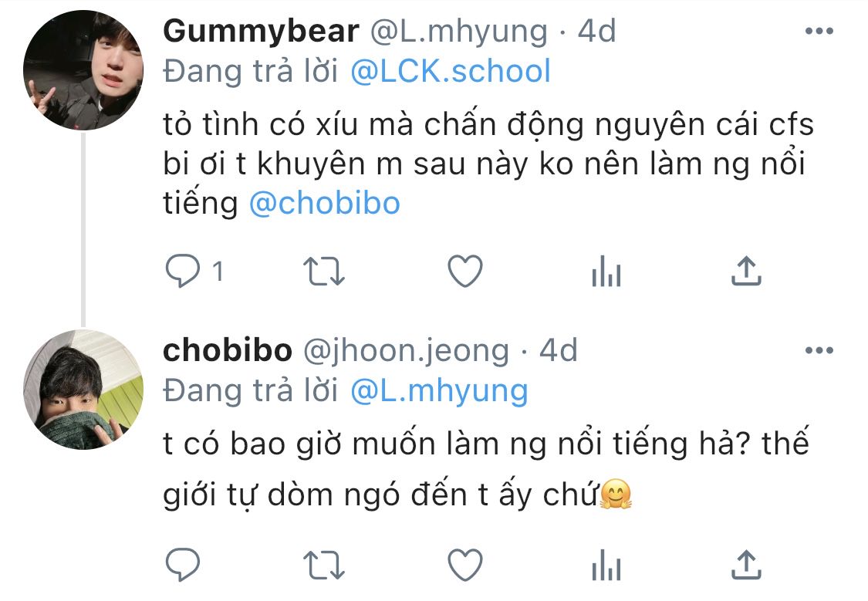Open the @jhoon.jeong handle

coord(406,351)
